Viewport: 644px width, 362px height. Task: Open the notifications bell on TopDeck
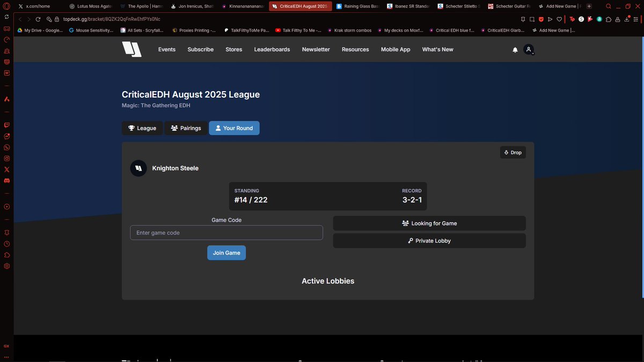pos(515,50)
